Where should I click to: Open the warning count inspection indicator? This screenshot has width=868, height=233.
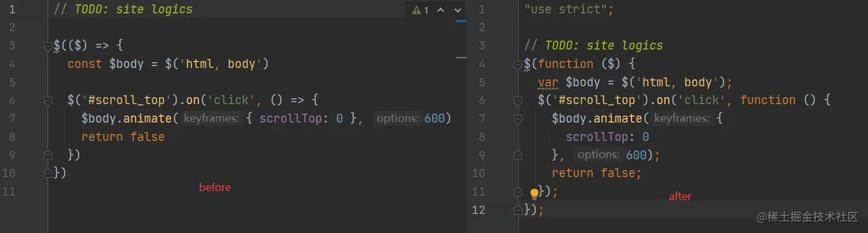pyautogui.click(x=420, y=10)
